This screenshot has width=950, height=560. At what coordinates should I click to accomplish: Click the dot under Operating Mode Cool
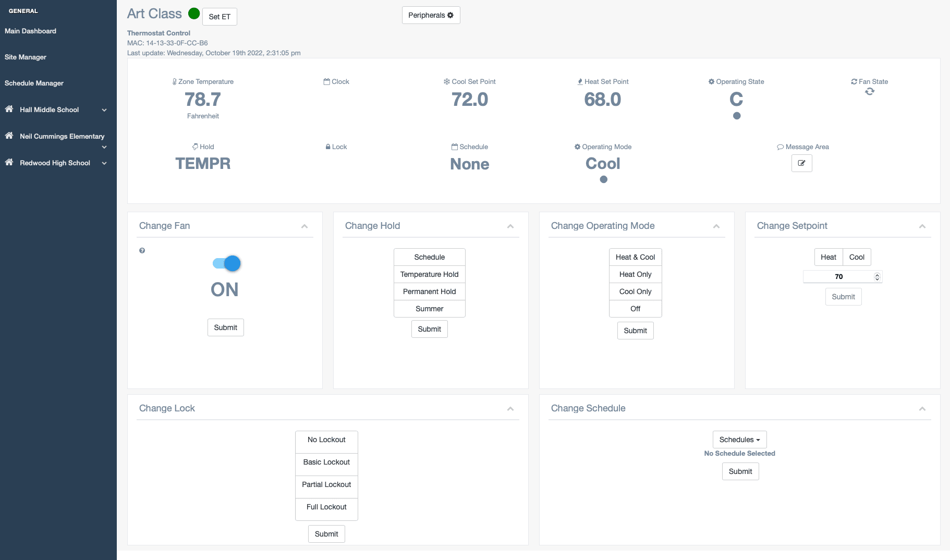pyautogui.click(x=603, y=179)
